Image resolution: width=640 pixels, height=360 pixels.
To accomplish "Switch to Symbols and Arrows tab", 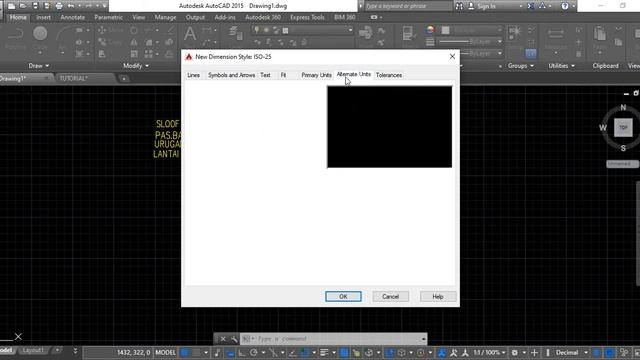I will click(x=231, y=75).
